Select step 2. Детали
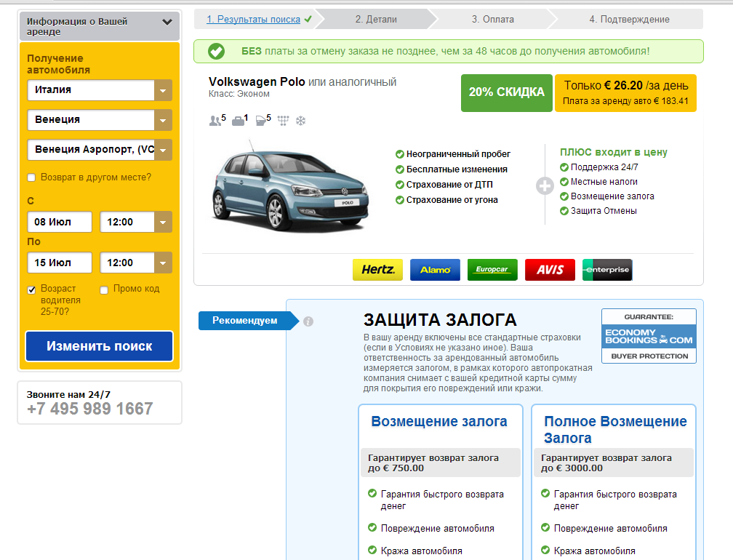Screen dimensions: 733x560 (x=376, y=20)
